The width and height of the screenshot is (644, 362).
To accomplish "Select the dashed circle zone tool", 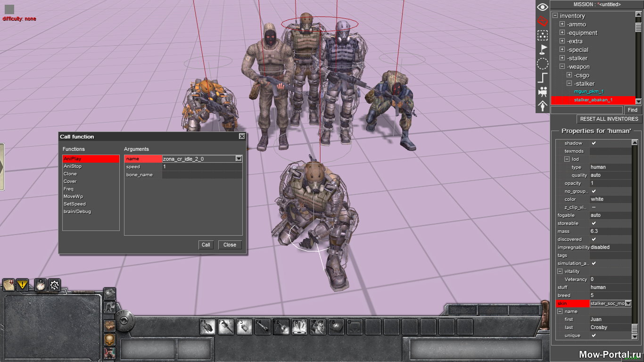I will click(543, 63).
